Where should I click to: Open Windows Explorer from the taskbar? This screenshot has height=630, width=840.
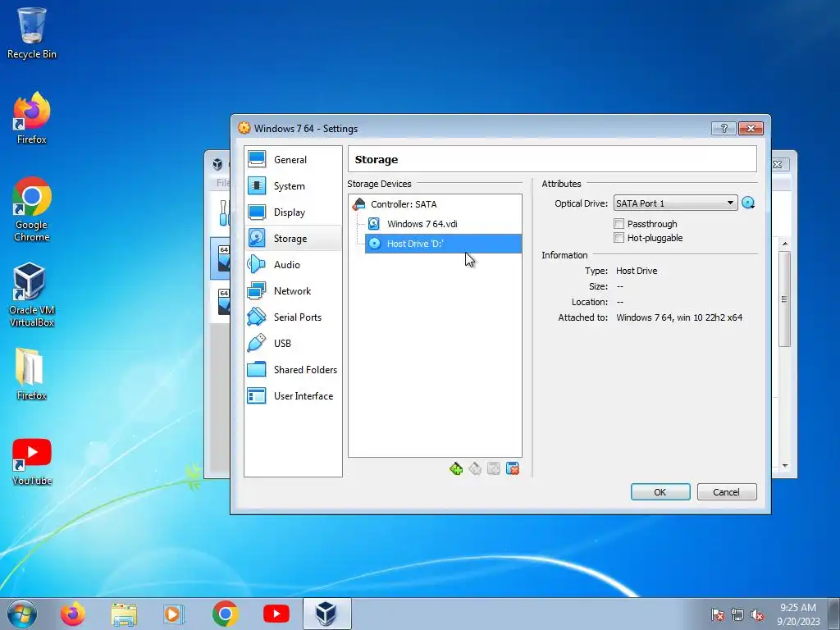[124, 614]
